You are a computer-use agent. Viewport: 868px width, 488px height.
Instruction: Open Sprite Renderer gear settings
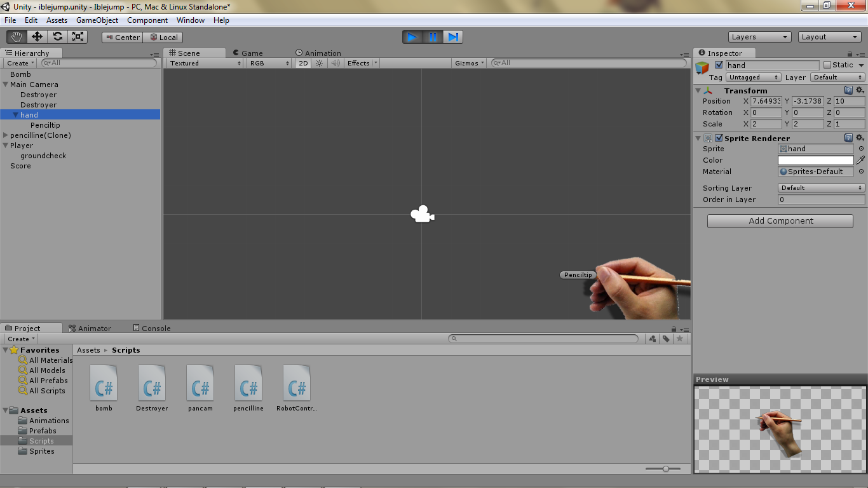click(860, 138)
